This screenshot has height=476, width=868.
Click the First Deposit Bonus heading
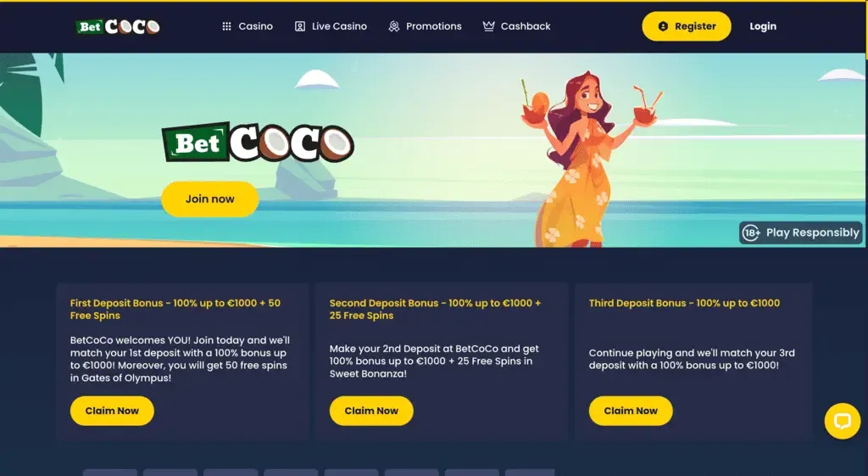pos(175,309)
